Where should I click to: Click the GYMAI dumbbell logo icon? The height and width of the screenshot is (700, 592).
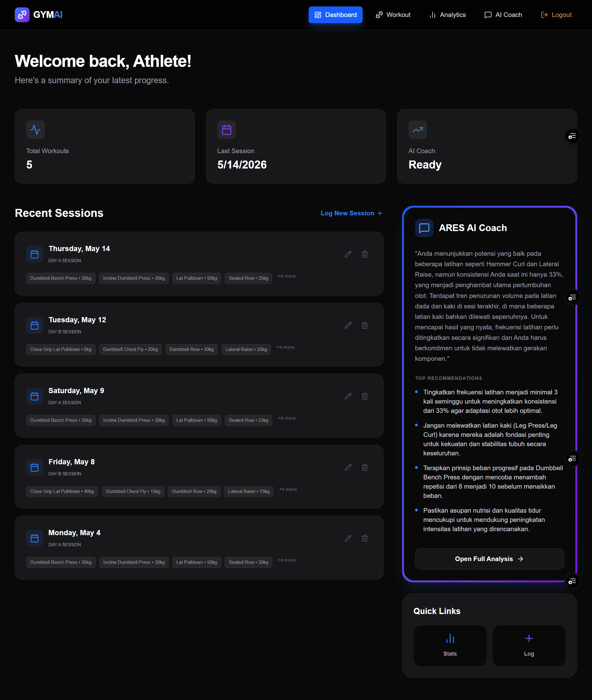tap(22, 15)
